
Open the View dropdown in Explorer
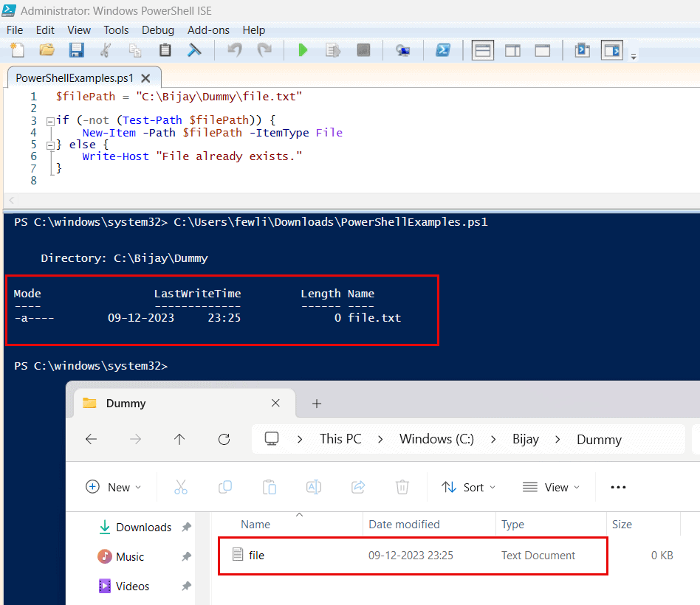549,487
